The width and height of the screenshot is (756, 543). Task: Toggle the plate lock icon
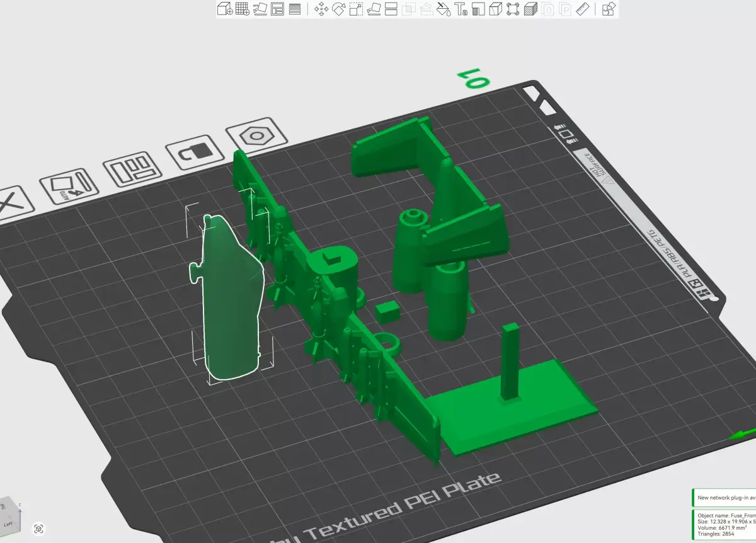click(x=197, y=152)
